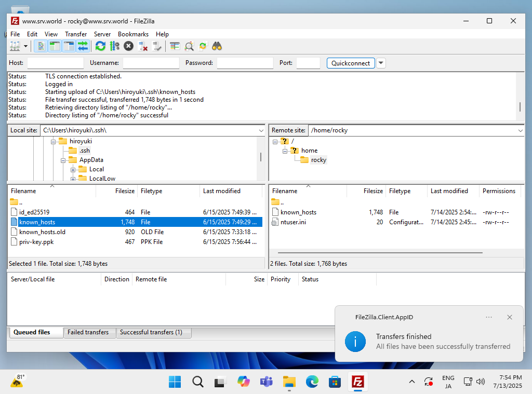Refresh the file and folder lists

pyautogui.click(x=100, y=46)
